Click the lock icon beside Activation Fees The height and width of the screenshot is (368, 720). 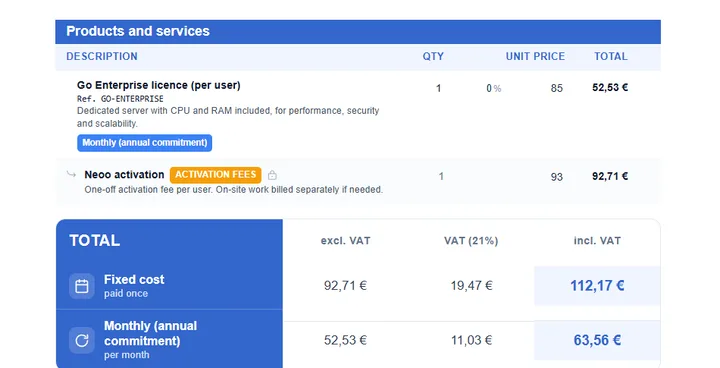click(272, 175)
